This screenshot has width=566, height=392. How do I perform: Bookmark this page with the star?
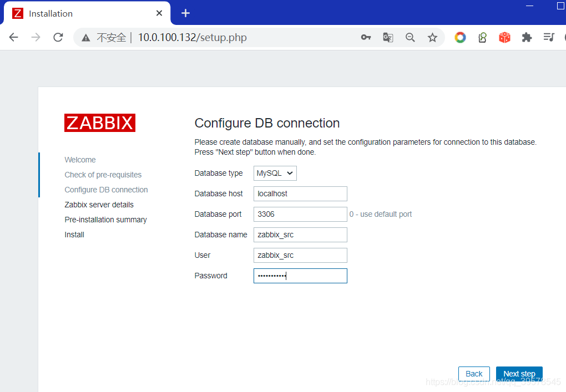(x=432, y=37)
